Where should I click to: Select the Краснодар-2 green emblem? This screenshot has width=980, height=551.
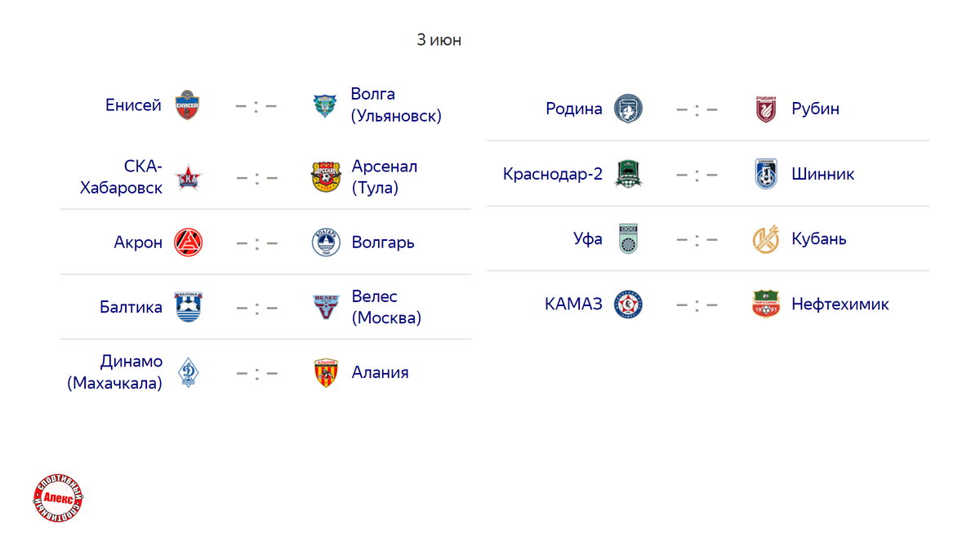[x=628, y=174]
